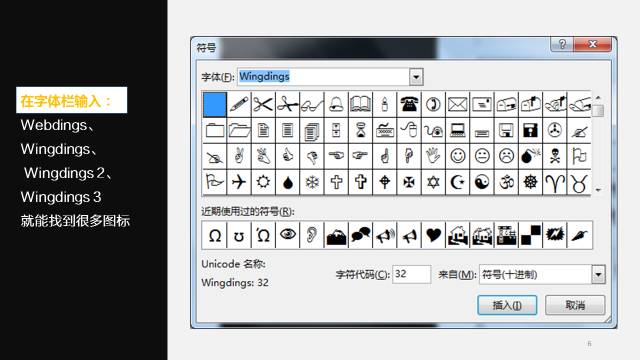The width and height of the screenshot is (640, 360).
Task: Pick the keyboard symbol
Action: (x=384, y=131)
